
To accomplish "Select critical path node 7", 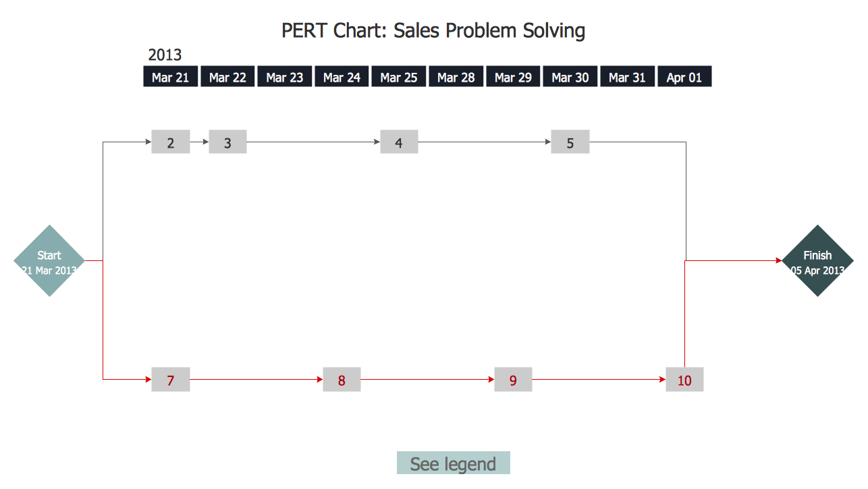I will 171,380.
